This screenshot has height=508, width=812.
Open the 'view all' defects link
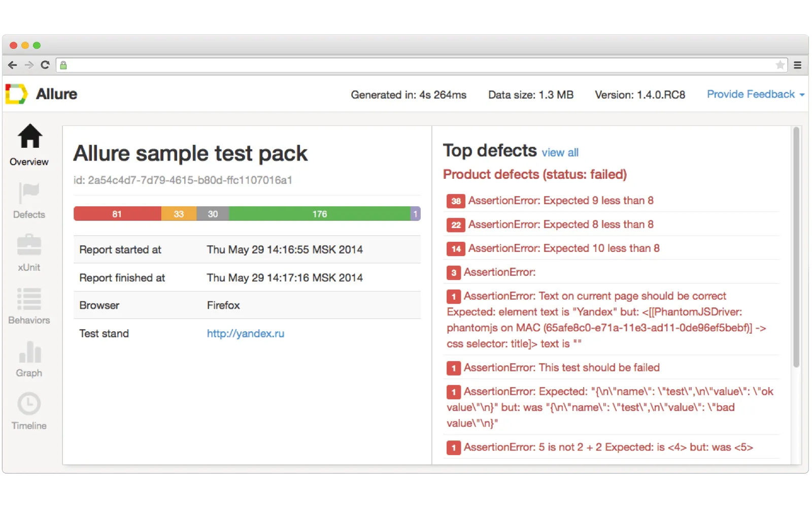560,152
